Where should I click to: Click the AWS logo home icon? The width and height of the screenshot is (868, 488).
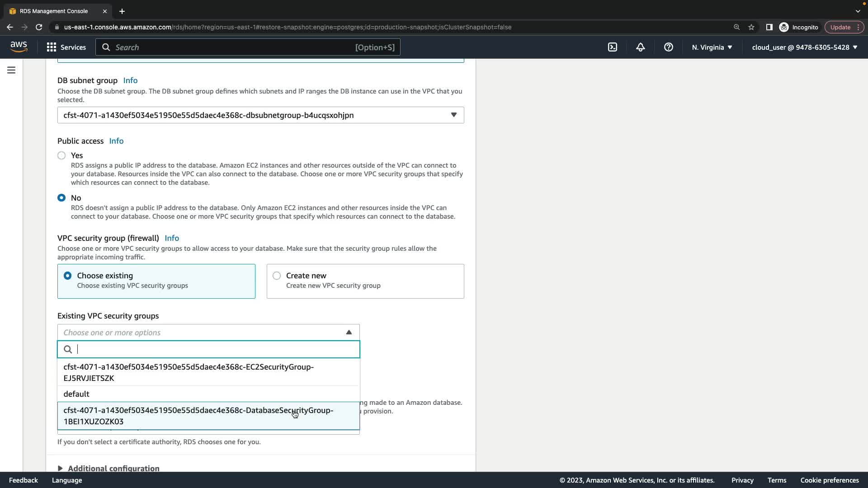(x=19, y=47)
